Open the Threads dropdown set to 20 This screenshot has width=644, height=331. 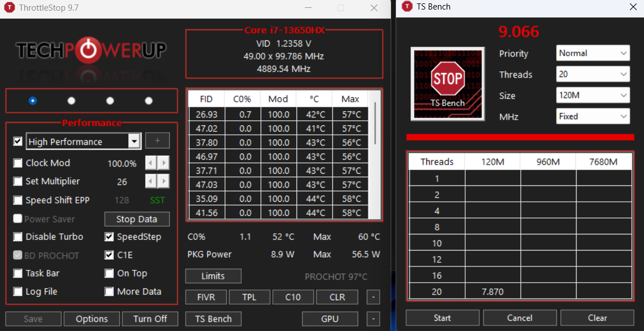[593, 74]
